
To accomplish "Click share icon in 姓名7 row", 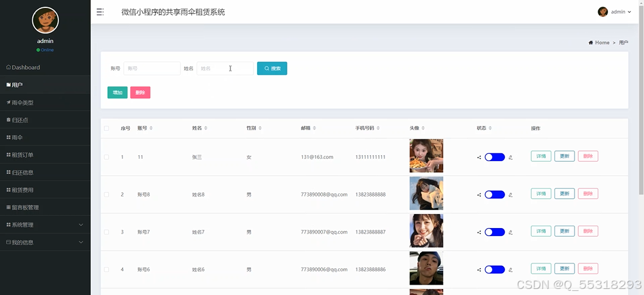I will point(479,232).
